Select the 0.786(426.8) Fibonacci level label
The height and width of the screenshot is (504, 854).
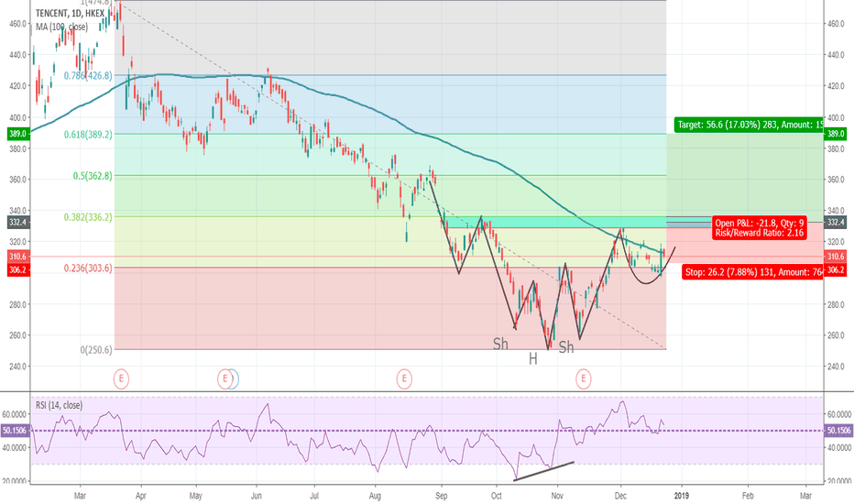pyautogui.click(x=88, y=76)
